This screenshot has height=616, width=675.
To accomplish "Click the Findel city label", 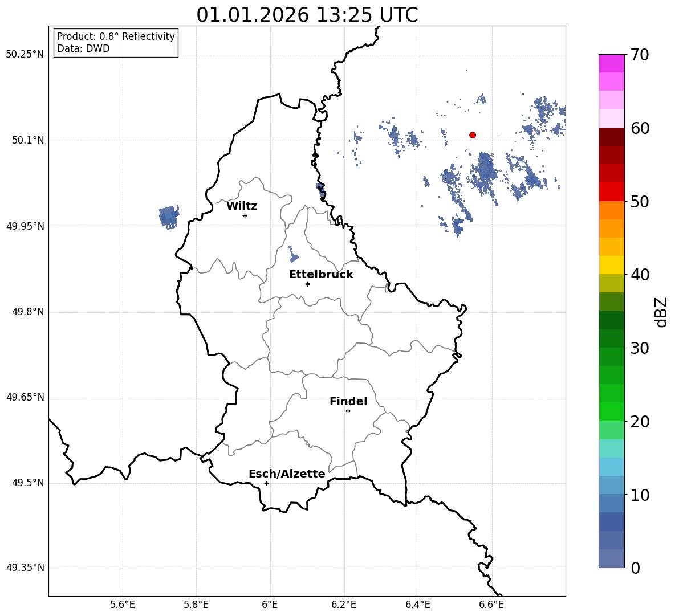I will point(348,401).
